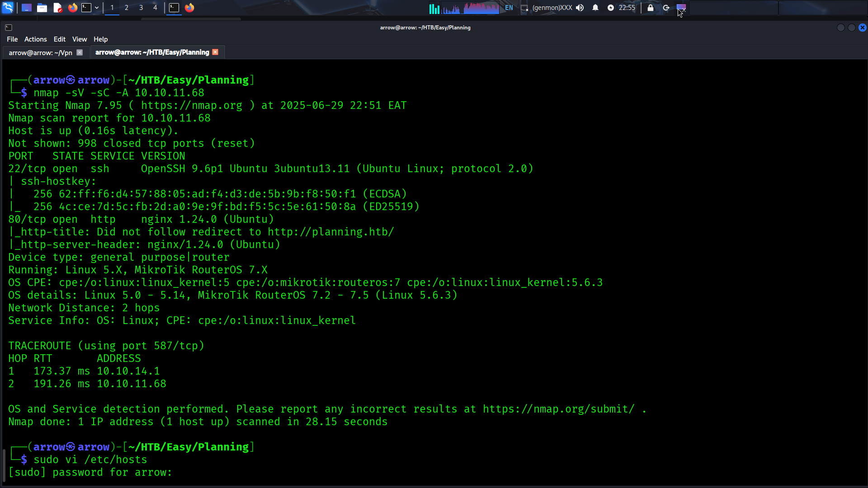Click the log out icon

tap(666, 8)
